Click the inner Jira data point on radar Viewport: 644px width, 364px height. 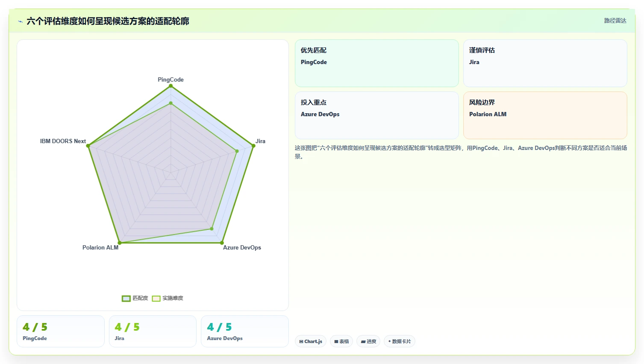click(237, 151)
